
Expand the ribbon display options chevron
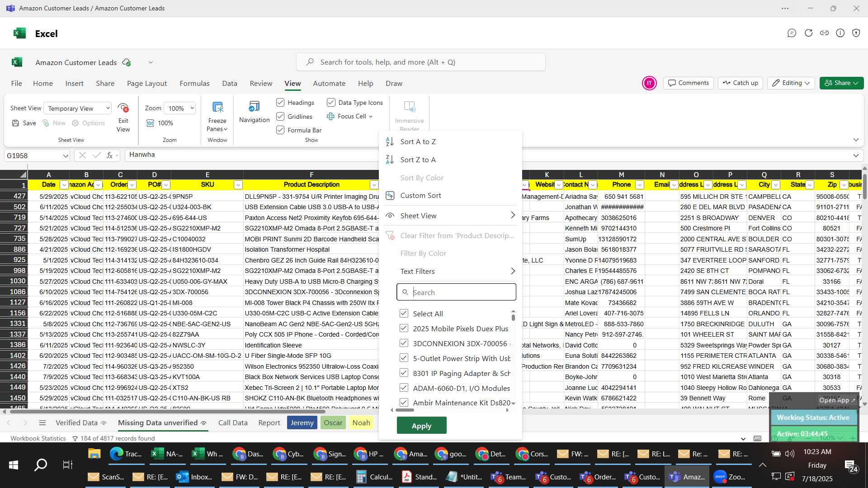point(856,140)
